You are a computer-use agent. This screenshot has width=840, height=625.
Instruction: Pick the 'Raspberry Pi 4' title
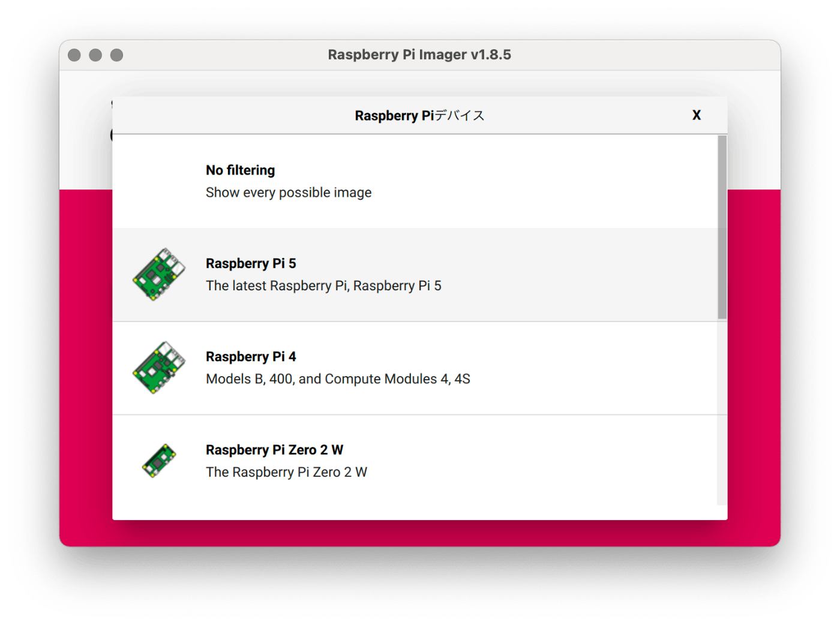(251, 356)
